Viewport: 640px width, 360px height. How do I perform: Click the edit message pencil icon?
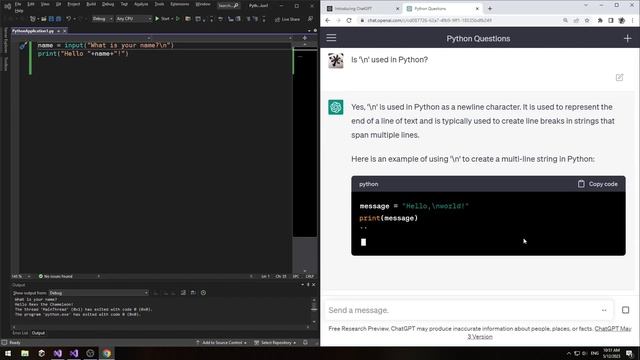[x=619, y=77]
